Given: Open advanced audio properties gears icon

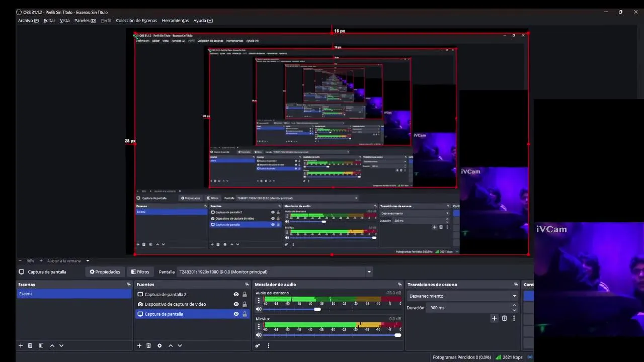Looking at the screenshot, I should pos(258,345).
